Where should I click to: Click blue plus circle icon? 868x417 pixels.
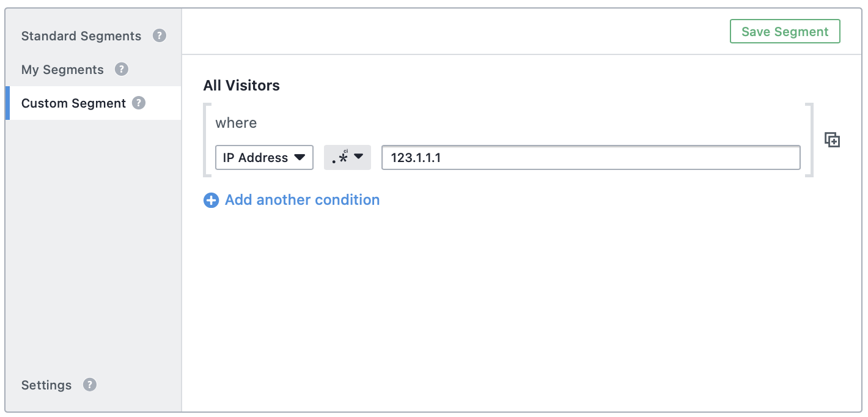[211, 200]
